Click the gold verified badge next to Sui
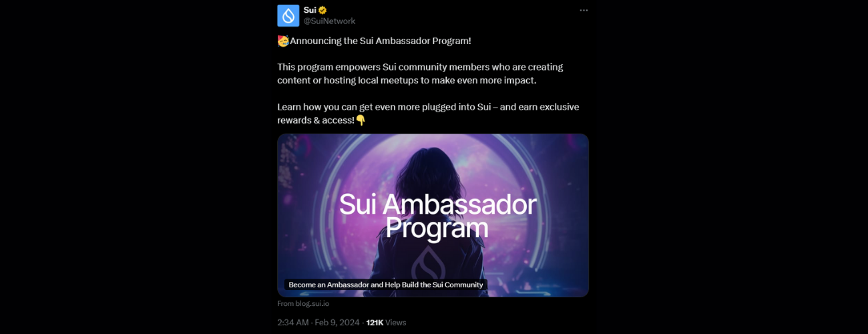This screenshot has height=334, width=868. click(x=322, y=10)
